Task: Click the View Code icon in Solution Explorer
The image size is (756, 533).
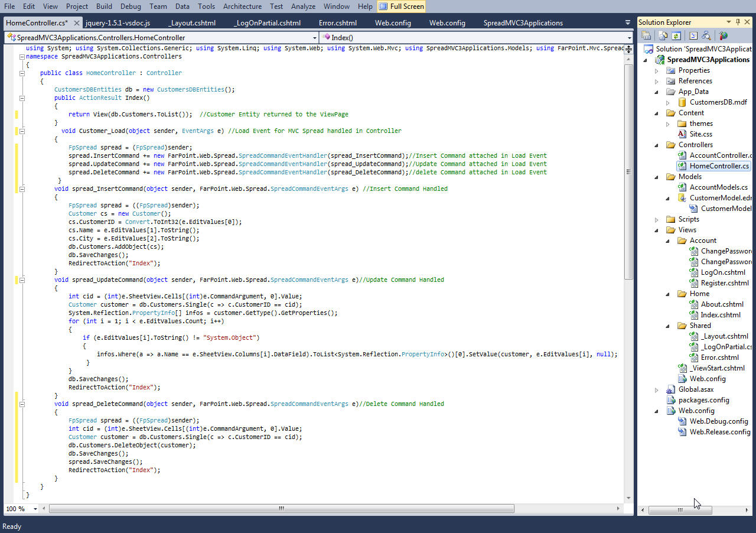Action: pos(693,36)
